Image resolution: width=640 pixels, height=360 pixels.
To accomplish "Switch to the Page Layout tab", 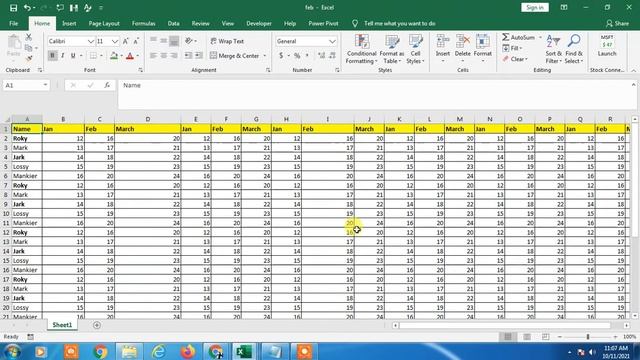I will click(x=104, y=24).
